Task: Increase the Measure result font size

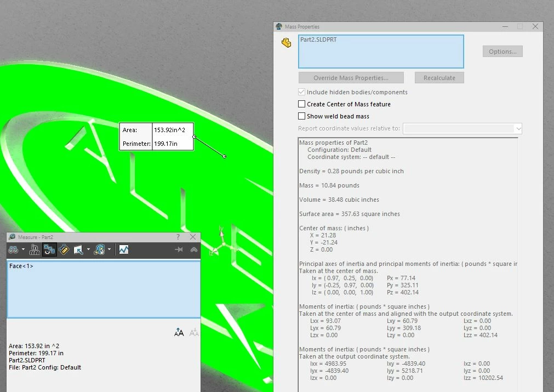Action: 179,332
